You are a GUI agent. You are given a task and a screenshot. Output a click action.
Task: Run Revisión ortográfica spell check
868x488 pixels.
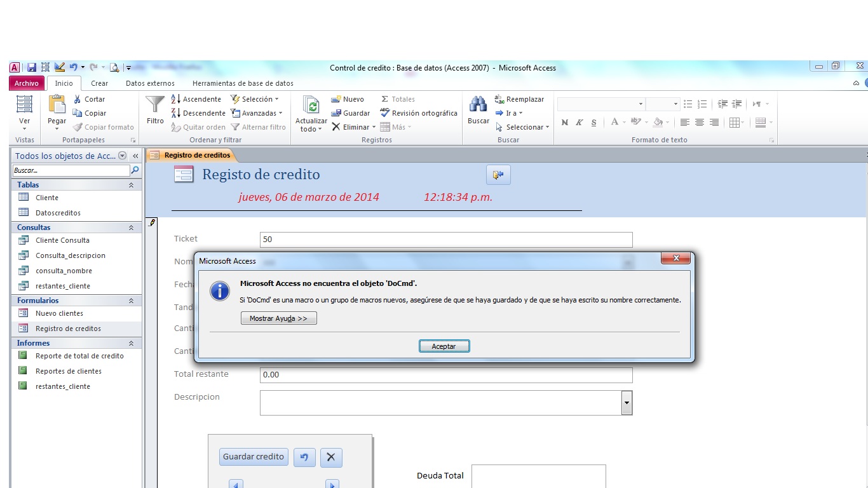419,113
